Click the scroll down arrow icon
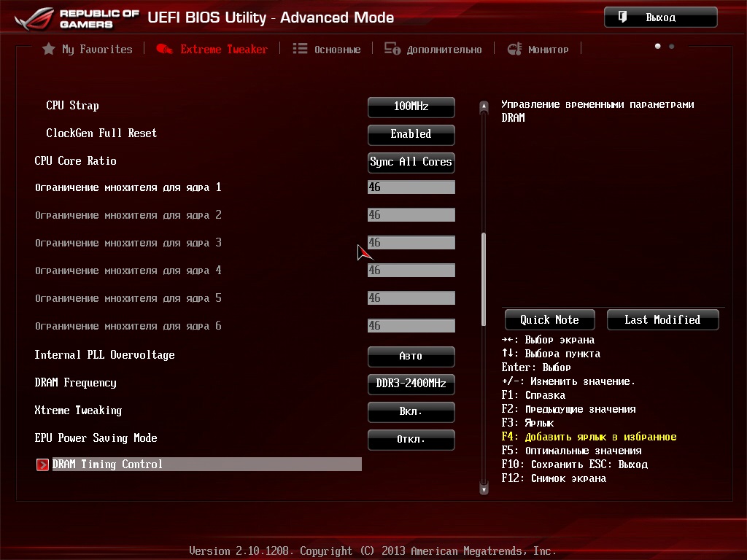 pos(483,489)
